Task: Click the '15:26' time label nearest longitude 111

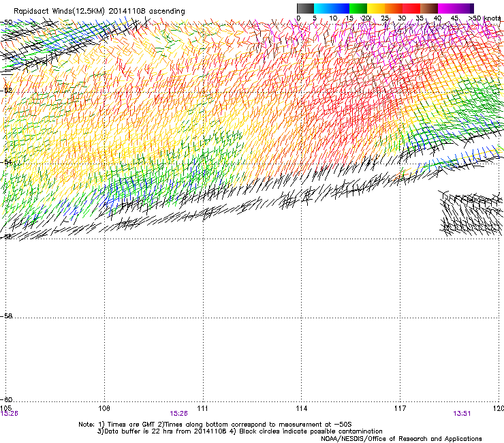Action: click(x=178, y=414)
